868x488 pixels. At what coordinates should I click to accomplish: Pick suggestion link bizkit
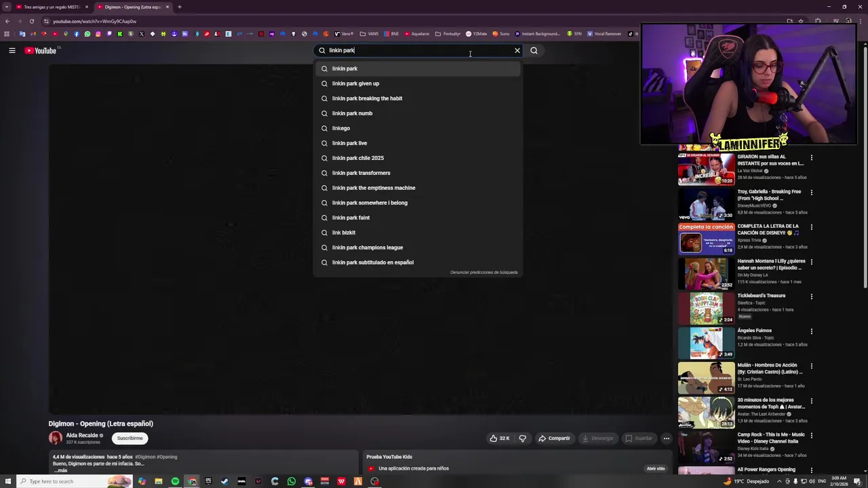coord(417,232)
